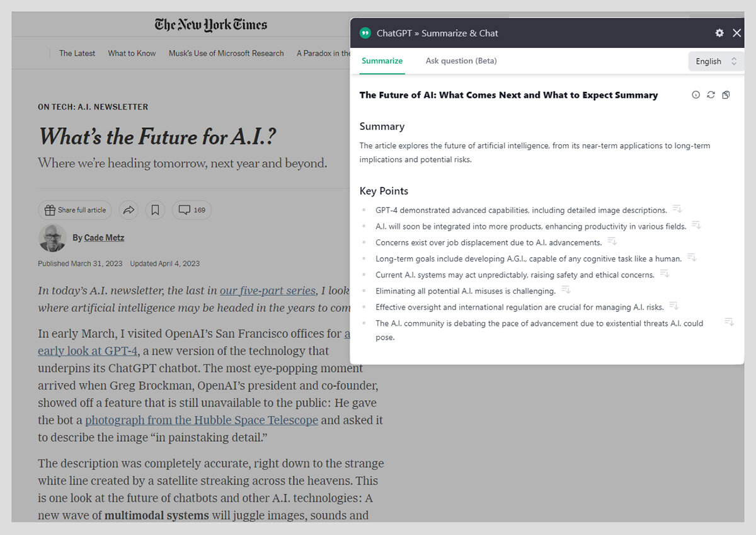Open Musk's Use of Microsoft Research section
This screenshot has width=756, height=535.
pyautogui.click(x=226, y=54)
